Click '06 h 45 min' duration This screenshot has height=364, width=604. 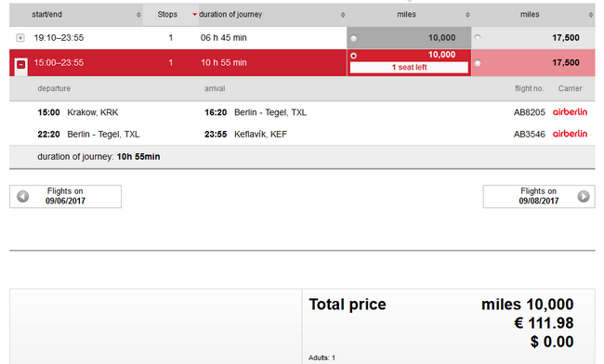(223, 38)
